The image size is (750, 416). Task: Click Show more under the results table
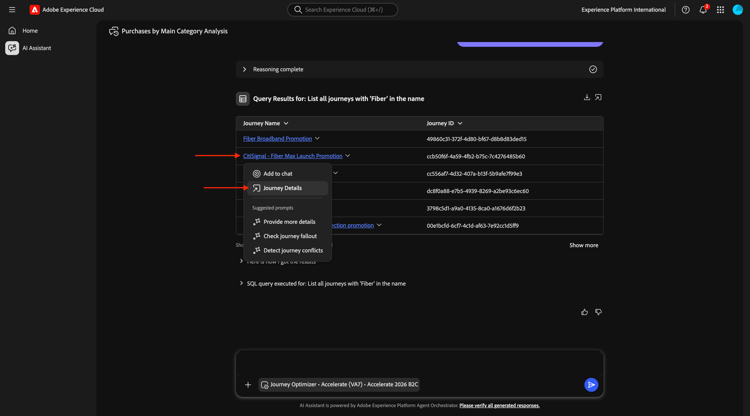(584, 245)
